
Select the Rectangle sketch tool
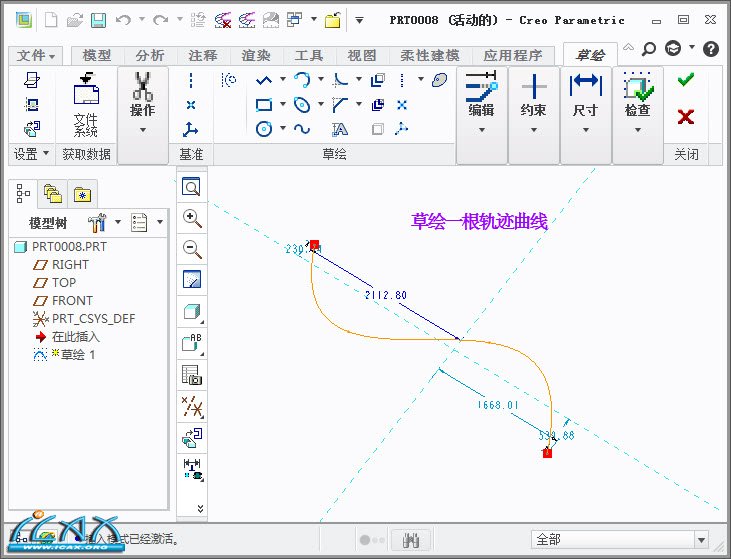pyautogui.click(x=264, y=104)
